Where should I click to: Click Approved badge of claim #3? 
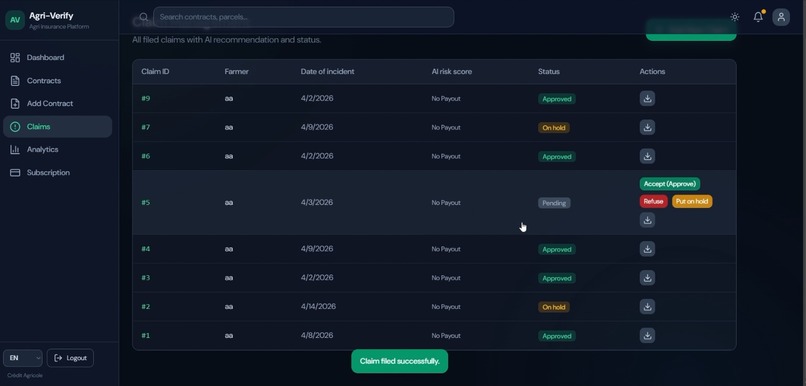pos(557,278)
